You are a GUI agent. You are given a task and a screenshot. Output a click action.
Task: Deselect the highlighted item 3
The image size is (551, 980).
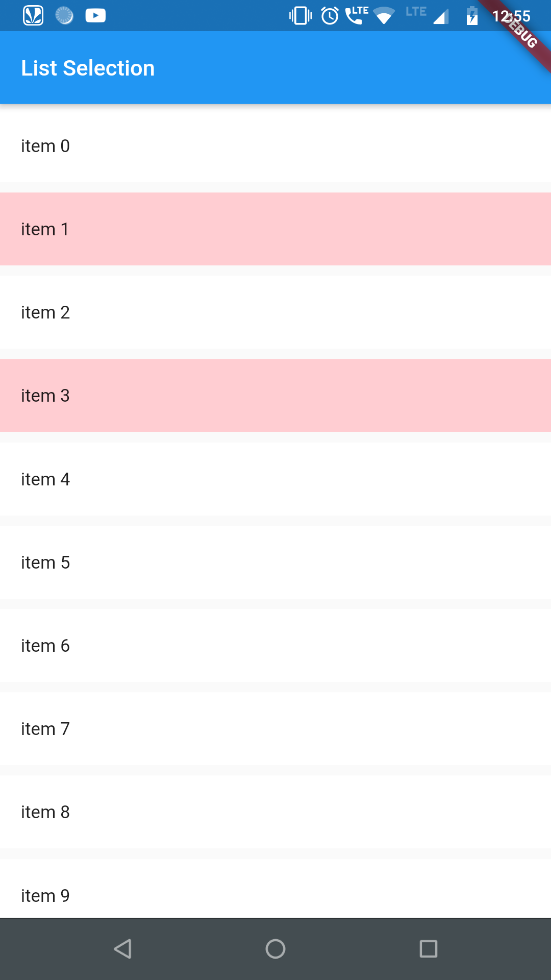pyautogui.click(x=275, y=396)
